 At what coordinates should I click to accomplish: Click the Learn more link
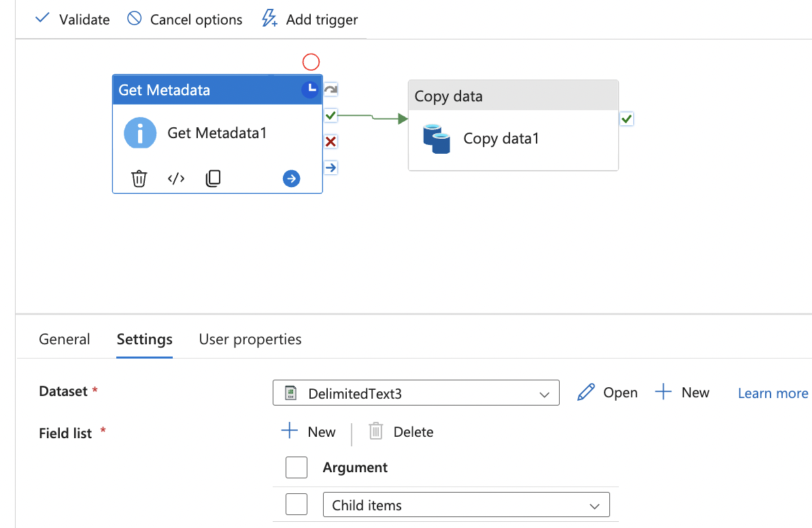pos(772,393)
